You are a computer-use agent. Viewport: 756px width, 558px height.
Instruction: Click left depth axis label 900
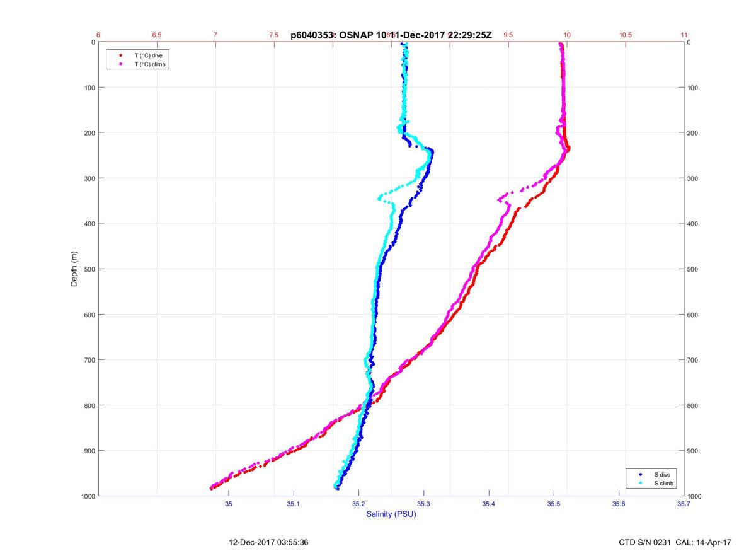tap(89, 451)
